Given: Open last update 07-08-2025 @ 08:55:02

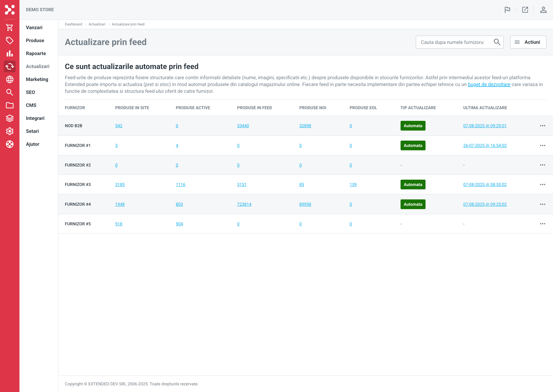Looking at the screenshot, I should point(485,184).
